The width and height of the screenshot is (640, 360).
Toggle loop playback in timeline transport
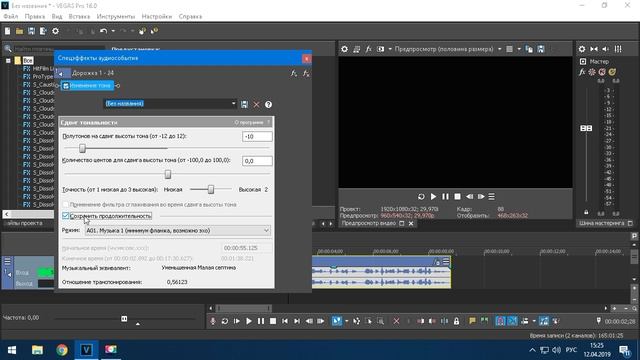224,321
